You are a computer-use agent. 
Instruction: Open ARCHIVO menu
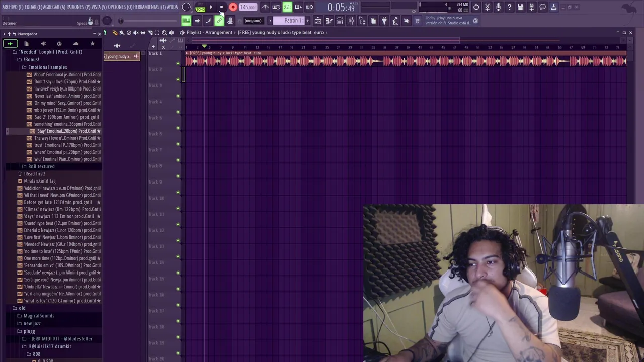(12, 7)
